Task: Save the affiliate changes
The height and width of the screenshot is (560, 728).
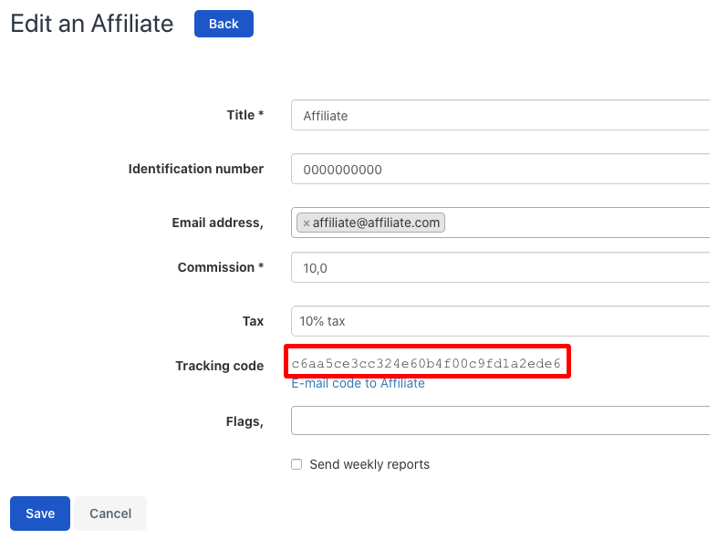Action: pos(40,513)
